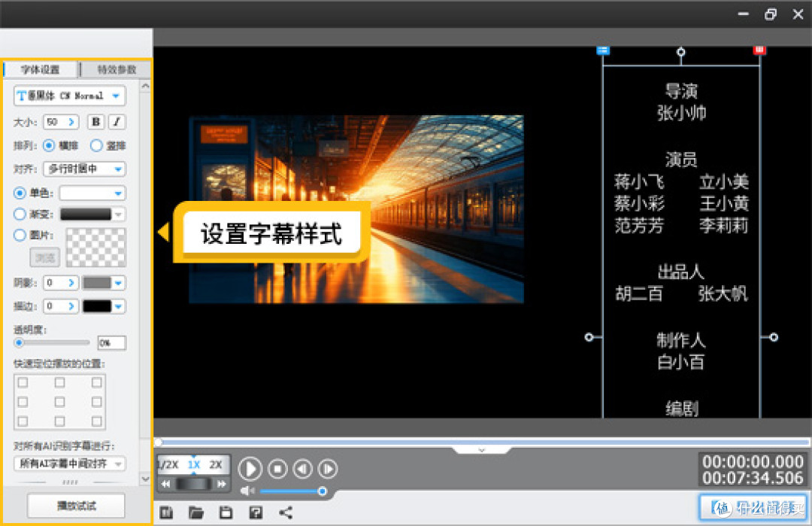812x526 pixels.
Task: Choose the 渐变 gradient fill option
Action: point(20,214)
